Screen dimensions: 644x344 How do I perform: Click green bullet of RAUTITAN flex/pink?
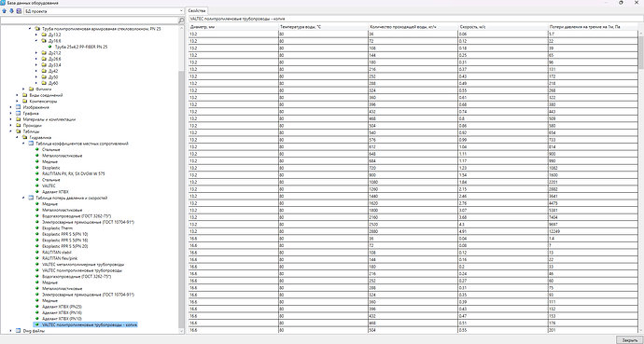pos(37,259)
